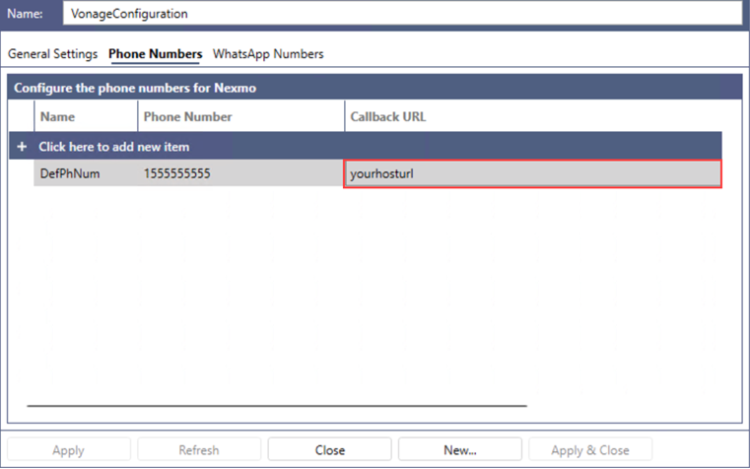The image size is (750, 469).
Task: Hit the Refresh button
Action: pos(199,450)
